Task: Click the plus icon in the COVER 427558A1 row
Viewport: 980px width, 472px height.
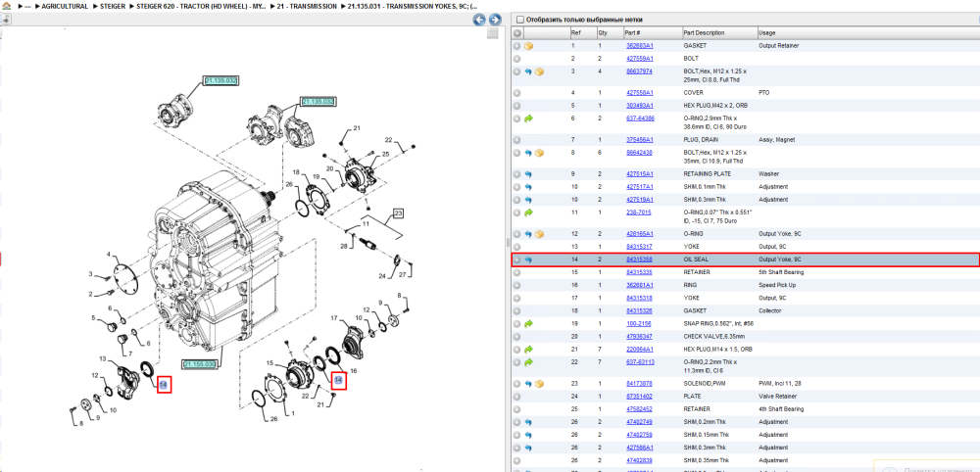Action: 516,92
